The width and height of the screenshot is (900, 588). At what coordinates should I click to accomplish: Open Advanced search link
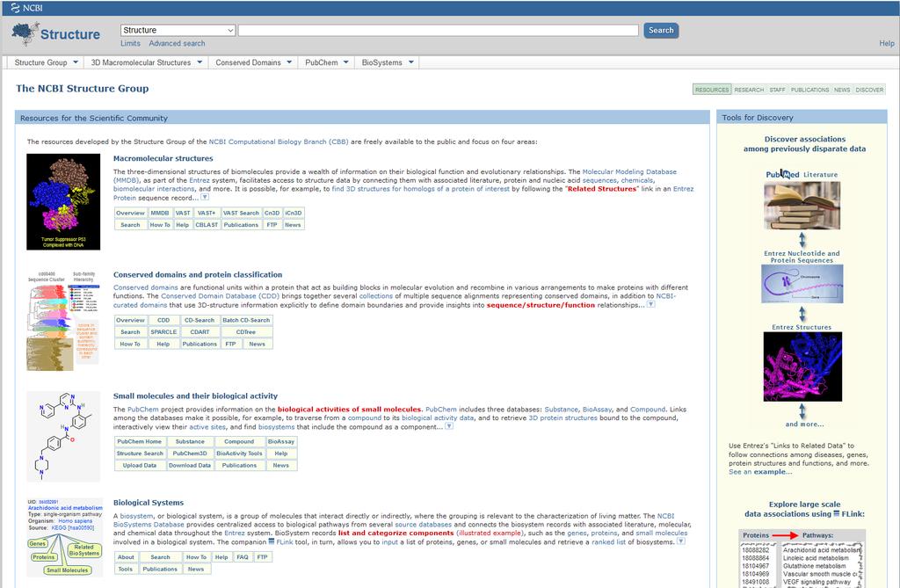177,44
